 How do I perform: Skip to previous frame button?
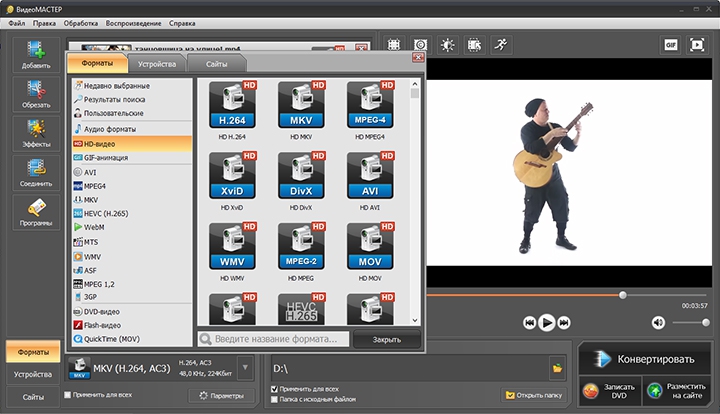click(529, 323)
